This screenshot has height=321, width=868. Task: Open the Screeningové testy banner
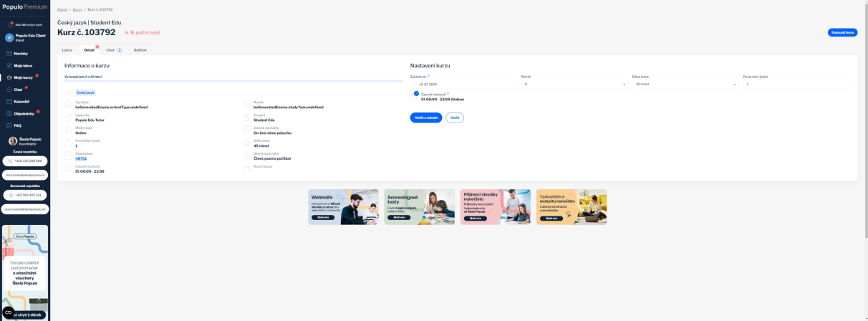click(x=419, y=207)
